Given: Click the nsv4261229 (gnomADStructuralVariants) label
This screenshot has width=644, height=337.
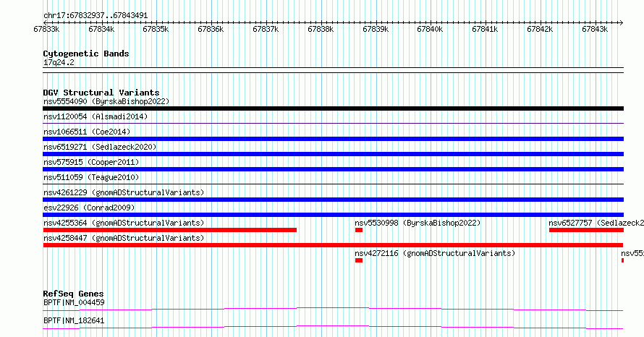Looking at the screenshot, I should click(124, 192).
